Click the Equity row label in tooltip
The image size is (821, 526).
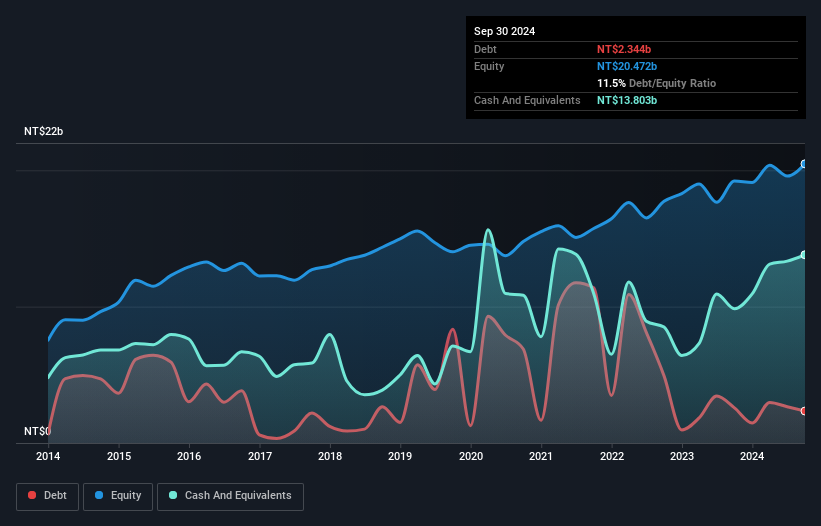coord(489,66)
